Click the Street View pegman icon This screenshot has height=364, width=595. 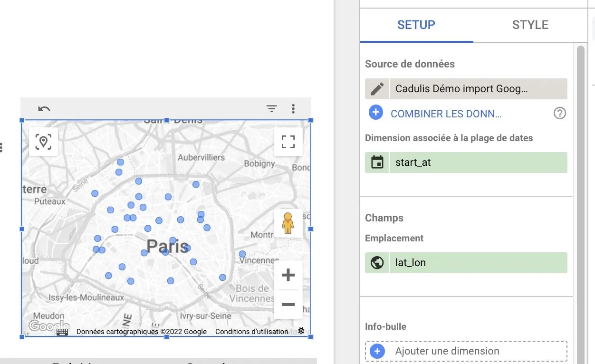point(288,223)
